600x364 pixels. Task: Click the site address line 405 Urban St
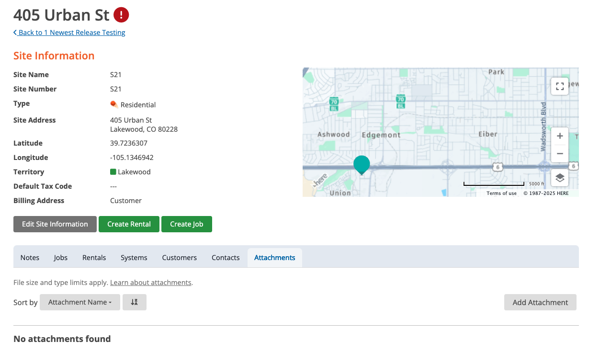click(131, 120)
